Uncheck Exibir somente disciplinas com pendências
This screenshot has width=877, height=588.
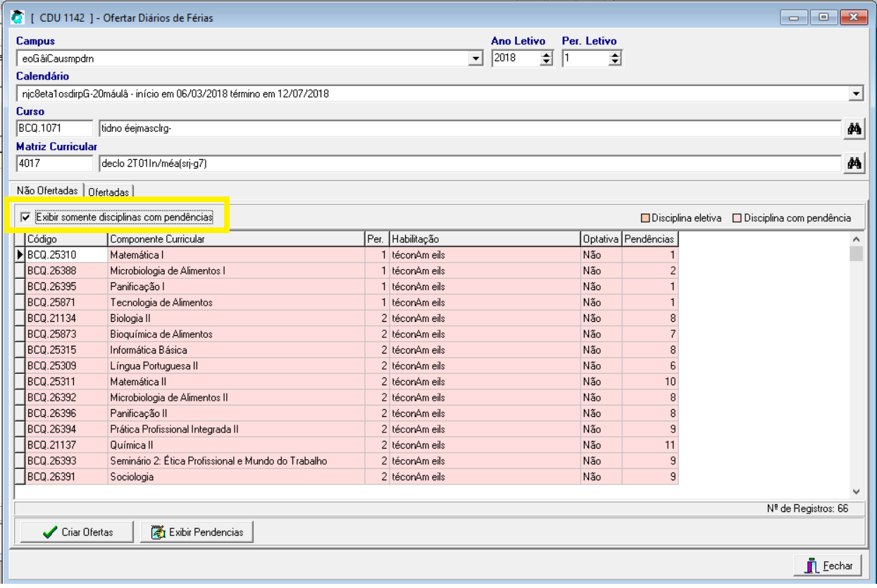coord(26,218)
